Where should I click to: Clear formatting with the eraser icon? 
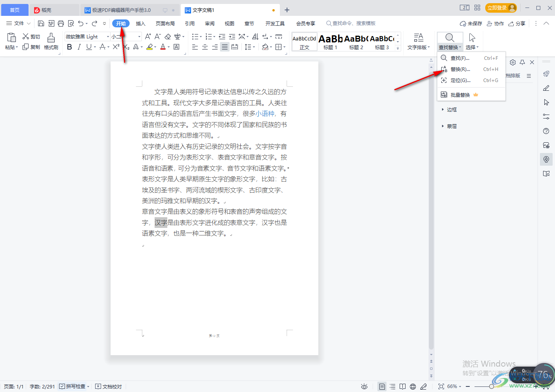click(x=168, y=36)
